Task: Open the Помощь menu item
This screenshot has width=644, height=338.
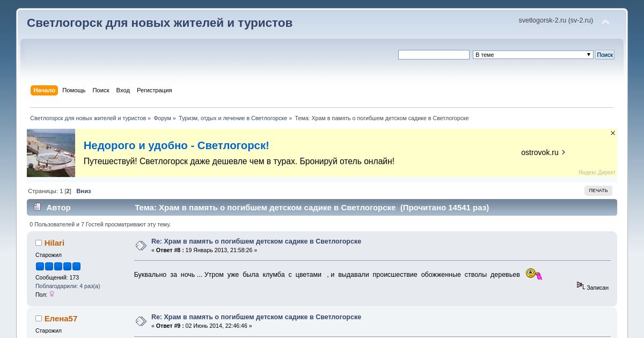Action: (74, 90)
